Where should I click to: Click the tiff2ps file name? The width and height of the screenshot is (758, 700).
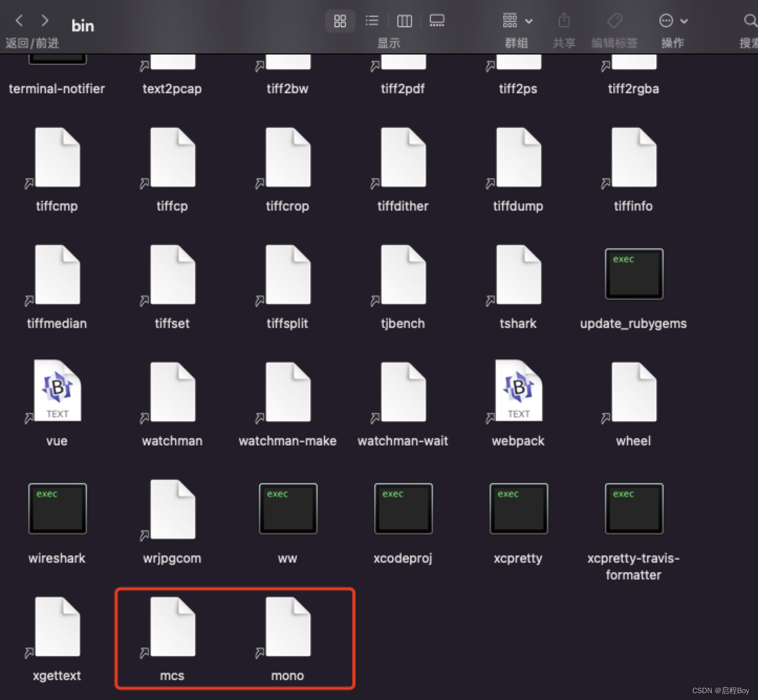pyautogui.click(x=518, y=89)
